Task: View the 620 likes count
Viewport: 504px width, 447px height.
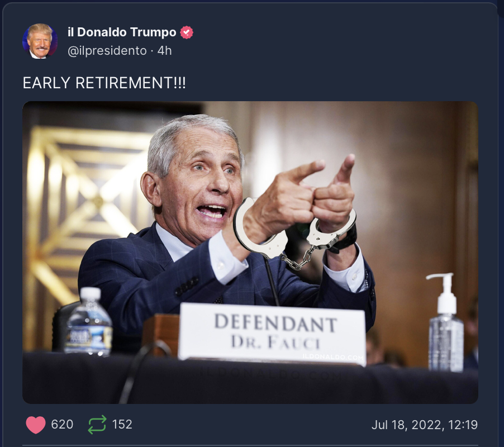Action: (62, 425)
